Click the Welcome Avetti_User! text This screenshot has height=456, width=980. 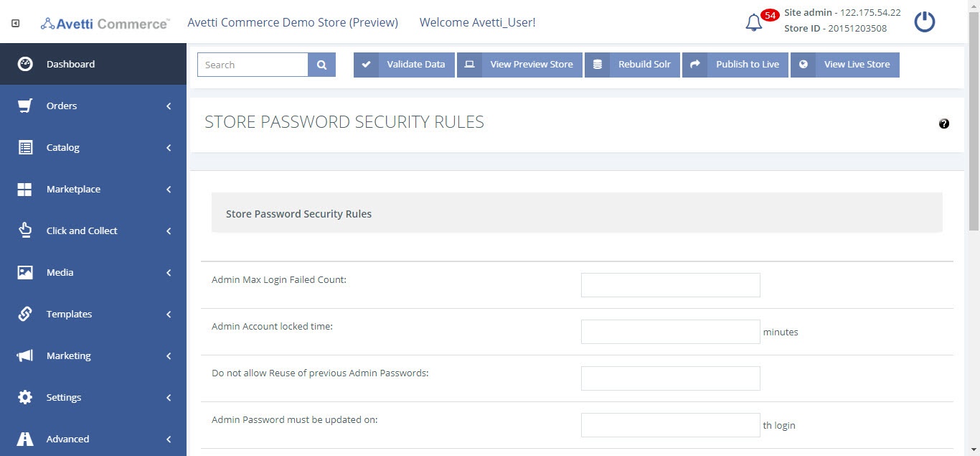[477, 22]
